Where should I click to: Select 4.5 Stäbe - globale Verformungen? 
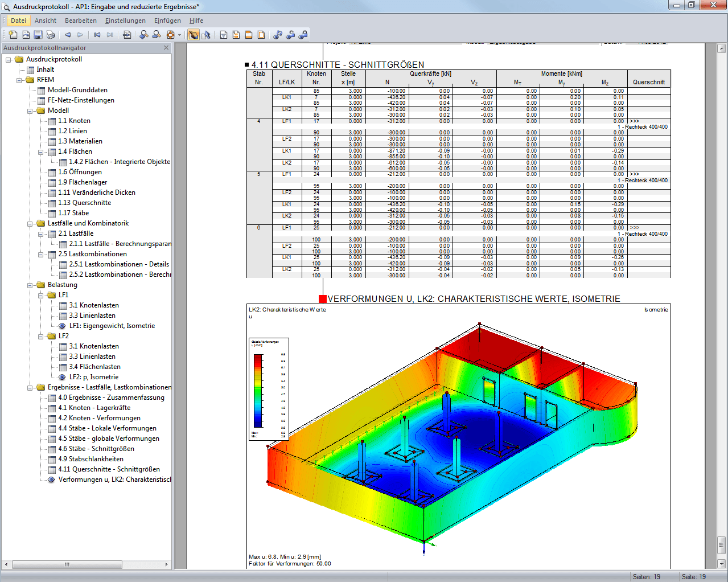[108, 438]
